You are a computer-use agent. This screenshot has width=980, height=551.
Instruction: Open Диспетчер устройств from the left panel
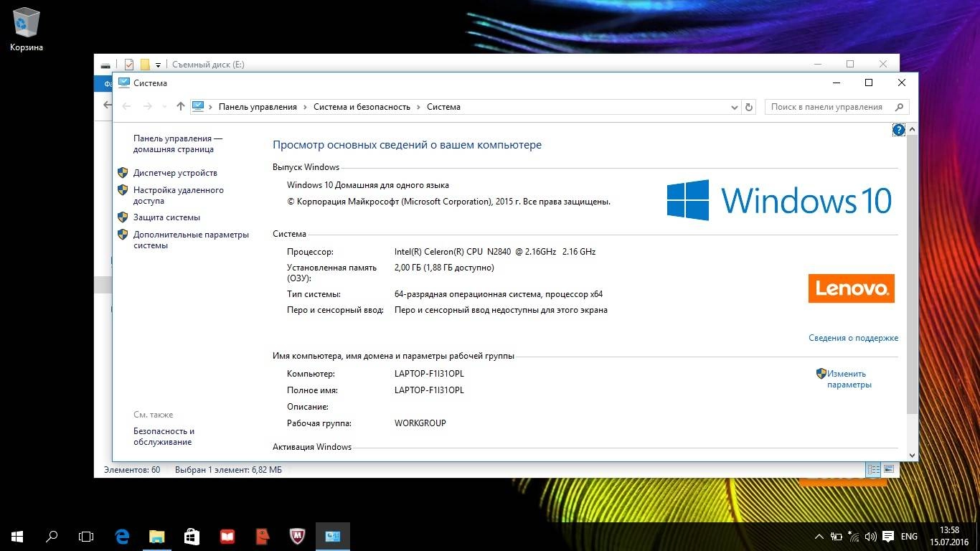pos(175,173)
